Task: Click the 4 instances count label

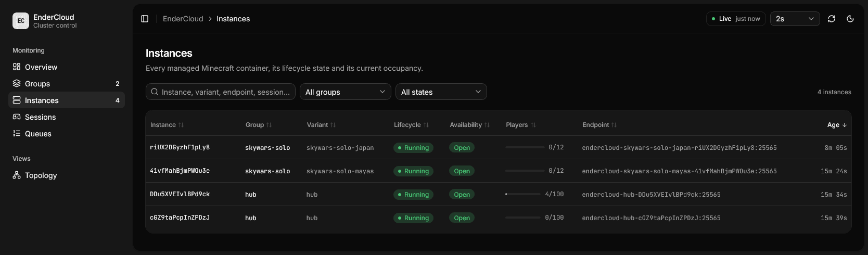Action: [834, 92]
